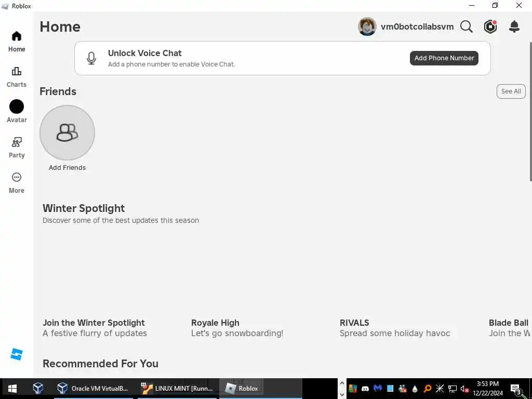Click "Let's go snowboarding!" subtitle
Image resolution: width=532 pixels, height=399 pixels.
237,333
